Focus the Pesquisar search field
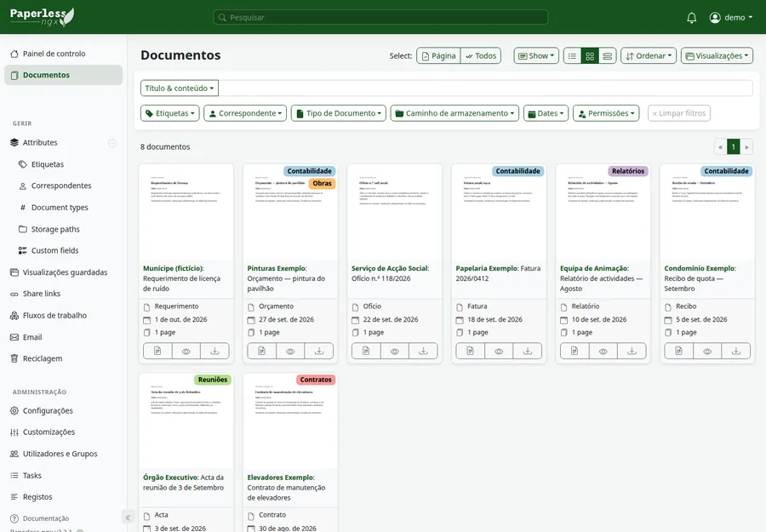 [x=380, y=17]
